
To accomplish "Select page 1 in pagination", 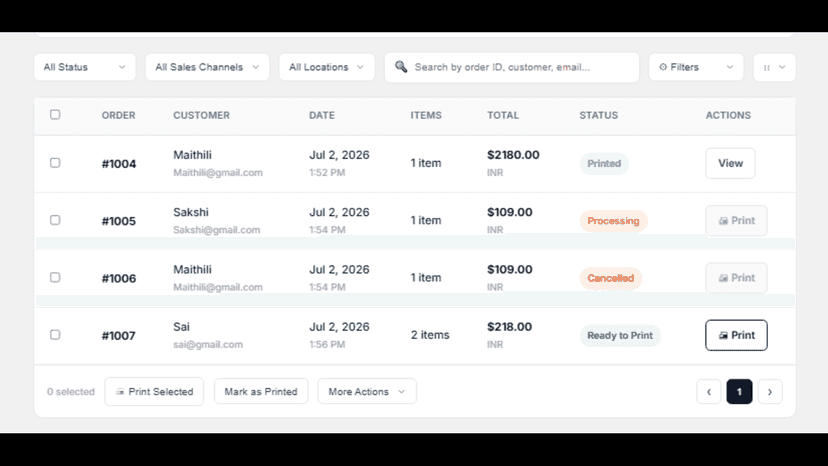I will pyautogui.click(x=739, y=392).
